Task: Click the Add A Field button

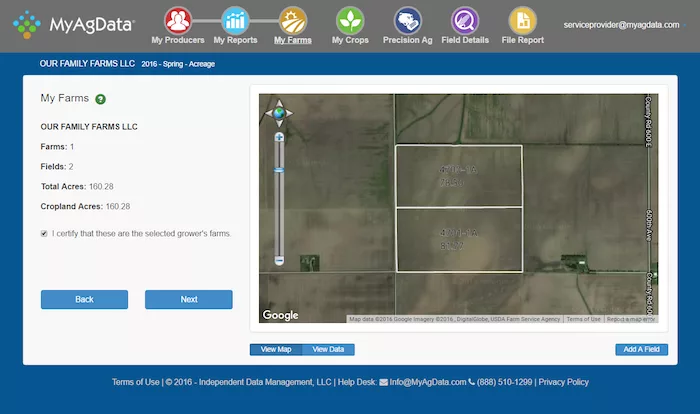Action: point(642,349)
